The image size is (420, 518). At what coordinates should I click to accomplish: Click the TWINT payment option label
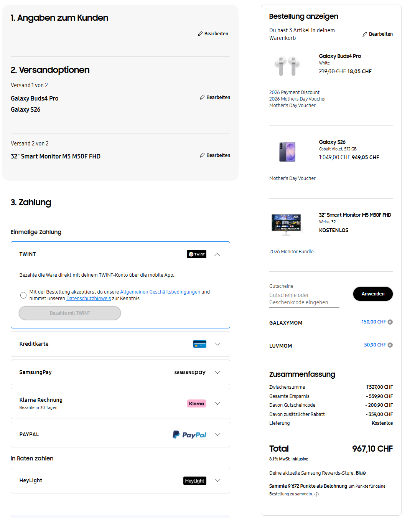click(28, 254)
